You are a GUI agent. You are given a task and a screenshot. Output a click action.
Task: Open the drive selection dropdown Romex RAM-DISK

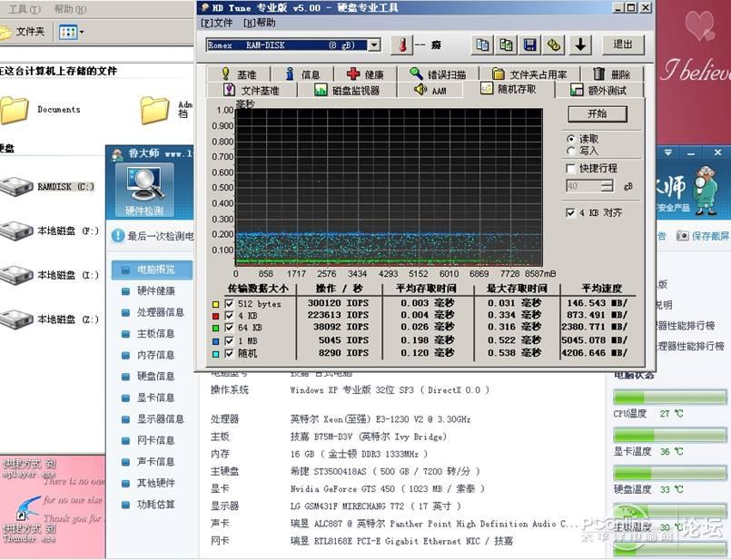[374, 45]
